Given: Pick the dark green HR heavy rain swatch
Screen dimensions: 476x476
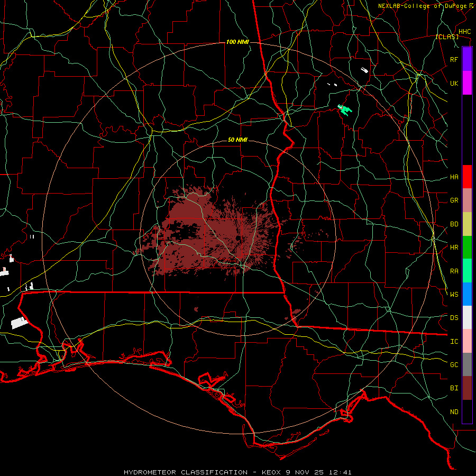Looking at the screenshot, I should (x=467, y=248).
